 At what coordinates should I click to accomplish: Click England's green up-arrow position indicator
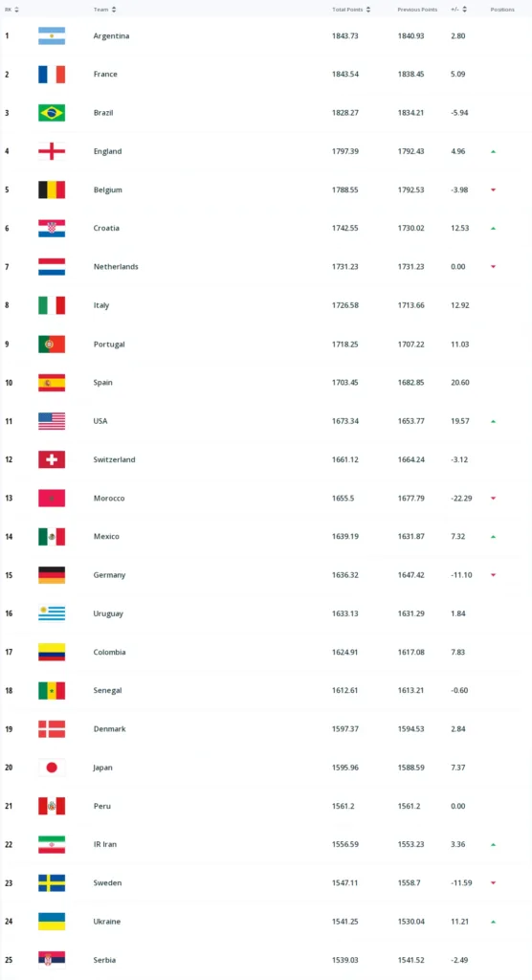[x=493, y=151]
